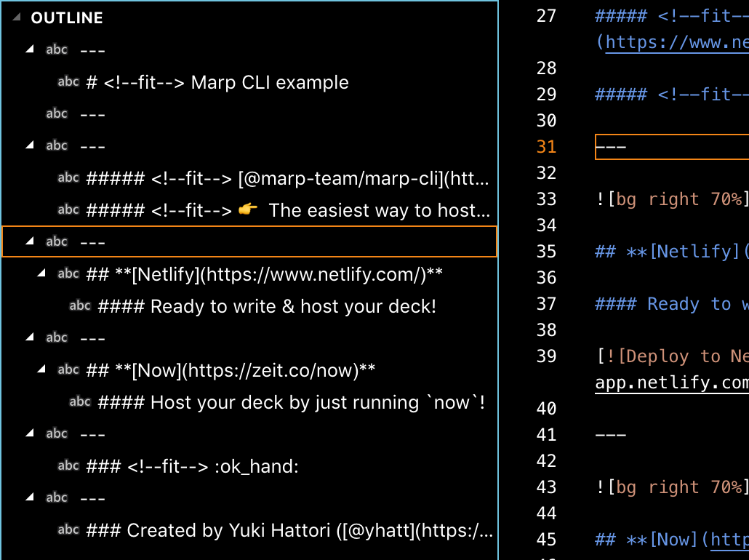The height and width of the screenshot is (560, 749).
Task: Click the abc icon beside the :ok_hand: row
Action: coord(68,466)
